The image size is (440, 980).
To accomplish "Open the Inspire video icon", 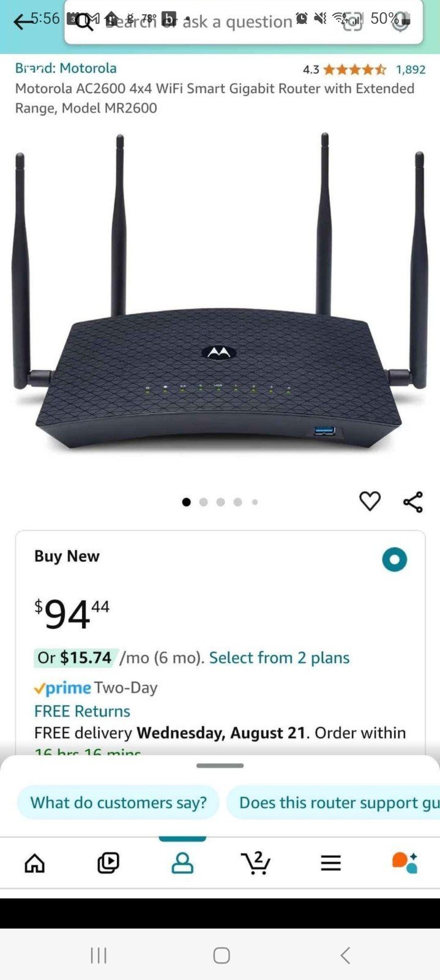I will click(x=108, y=863).
